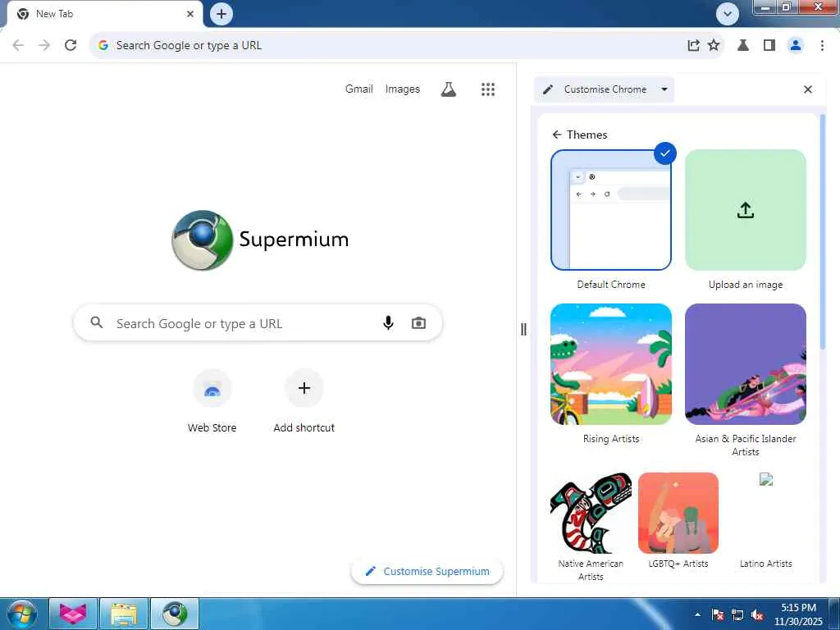Choose the Rising Artists theme collection
This screenshot has width=840, height=630.
[610, 364]
